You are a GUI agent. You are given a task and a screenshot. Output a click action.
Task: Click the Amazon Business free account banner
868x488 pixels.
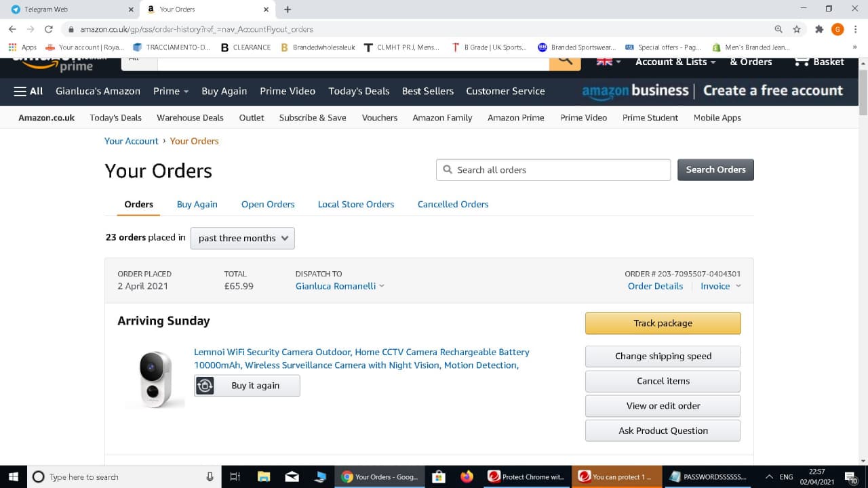712,91
